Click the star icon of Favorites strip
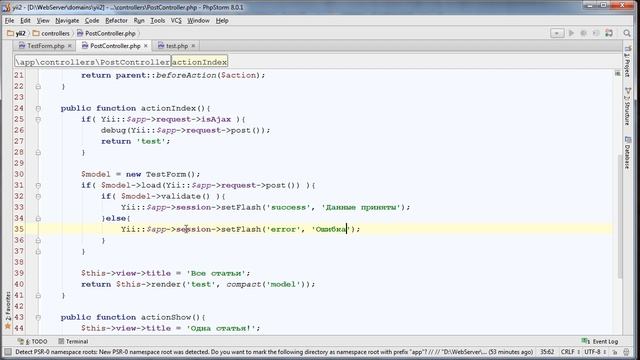This screenshot has height=360, width=640. tap(7, 326)
